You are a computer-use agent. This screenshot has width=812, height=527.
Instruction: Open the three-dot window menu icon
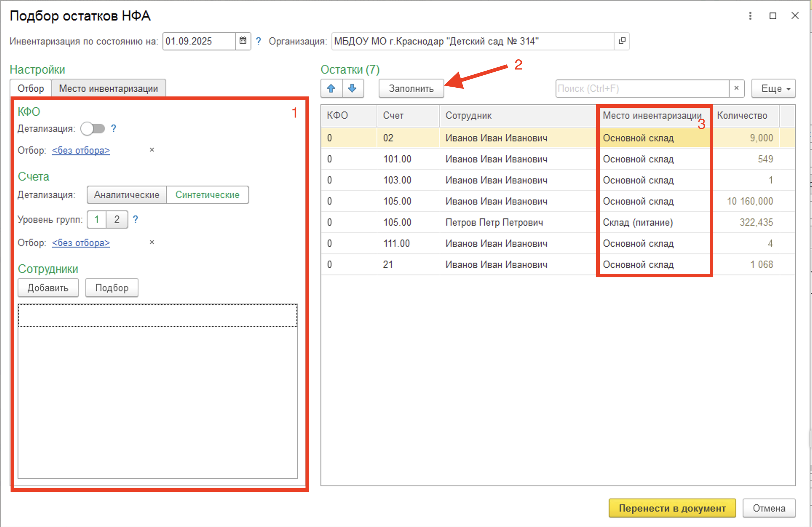[750, 16]
